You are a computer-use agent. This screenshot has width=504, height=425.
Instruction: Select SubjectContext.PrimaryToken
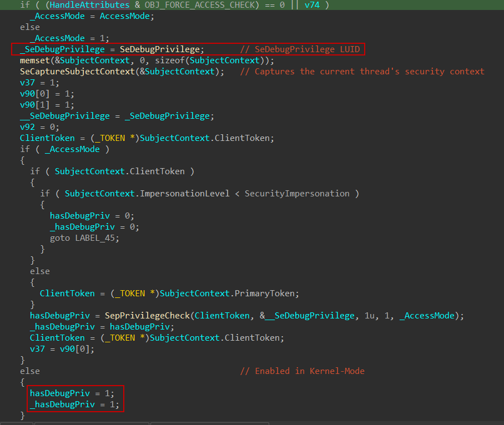[227, 294]
